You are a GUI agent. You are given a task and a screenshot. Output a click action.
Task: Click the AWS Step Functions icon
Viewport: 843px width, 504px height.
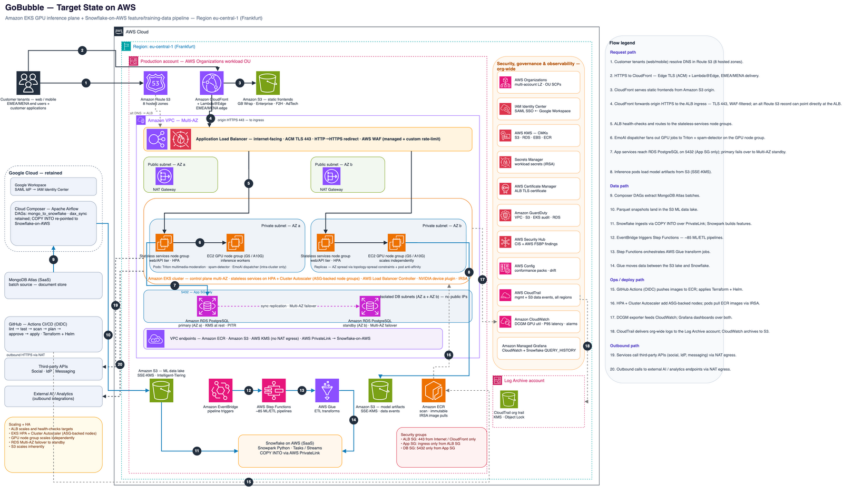274,391
